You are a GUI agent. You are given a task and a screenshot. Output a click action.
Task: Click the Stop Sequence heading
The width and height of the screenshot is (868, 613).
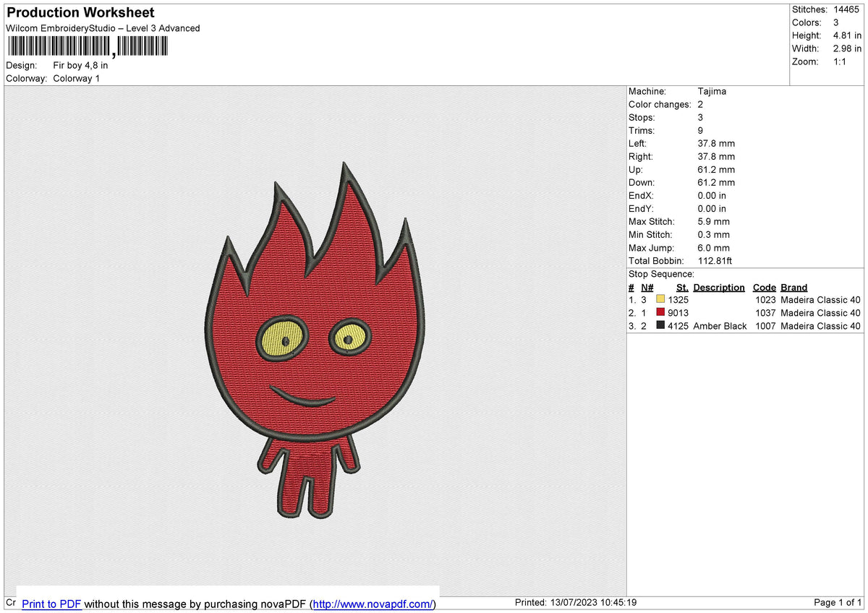click(x=661, y=274)
